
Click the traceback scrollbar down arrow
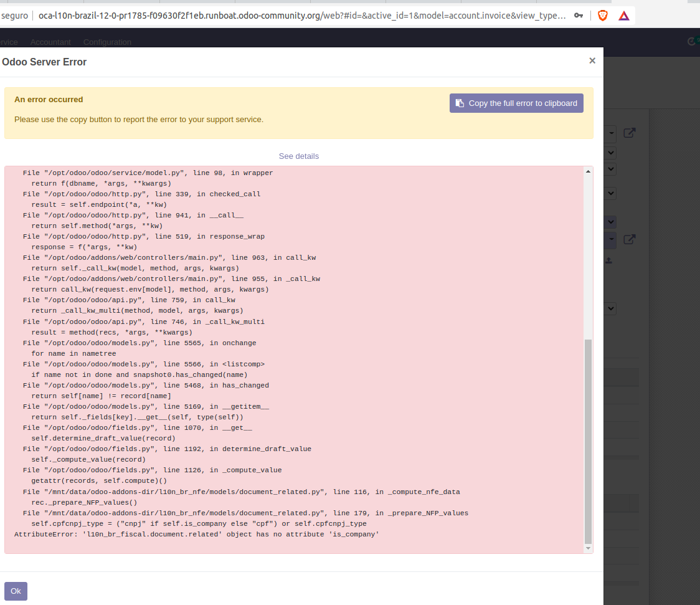[x=588, y=548]
